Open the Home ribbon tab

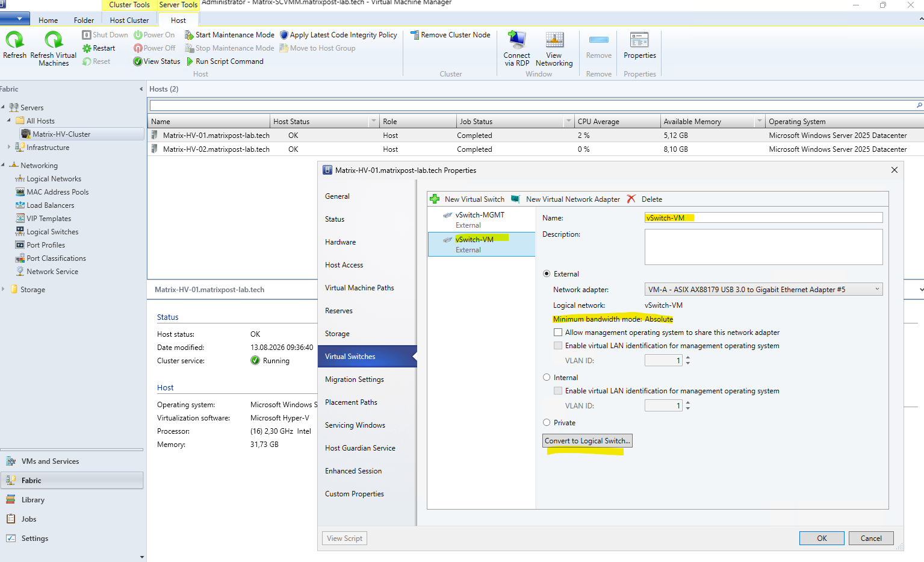click(48, 20)
